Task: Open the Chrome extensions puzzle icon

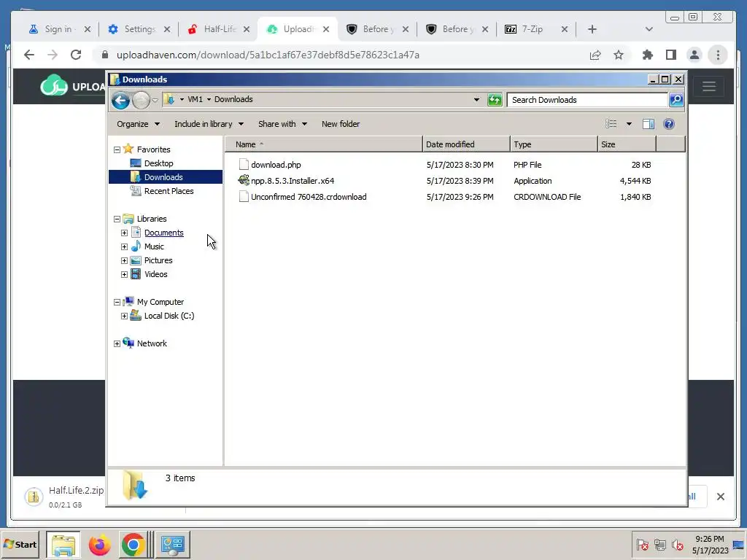Action: (x=648, y=55)
